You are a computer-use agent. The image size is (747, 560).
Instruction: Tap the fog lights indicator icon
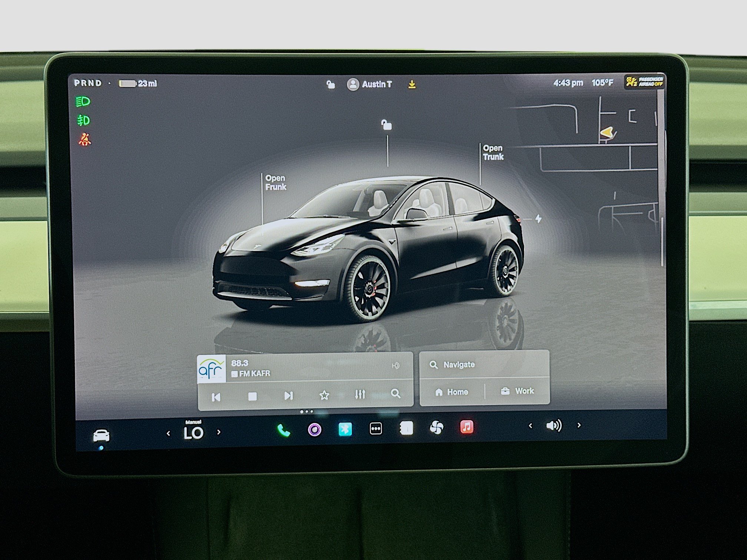coord(83,120)
